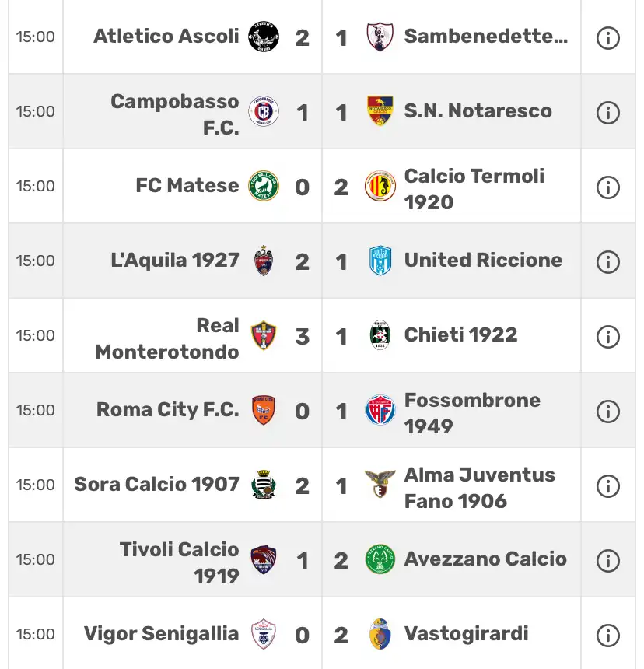Click the Chieti 1922 club badge

tap(380, 335)
